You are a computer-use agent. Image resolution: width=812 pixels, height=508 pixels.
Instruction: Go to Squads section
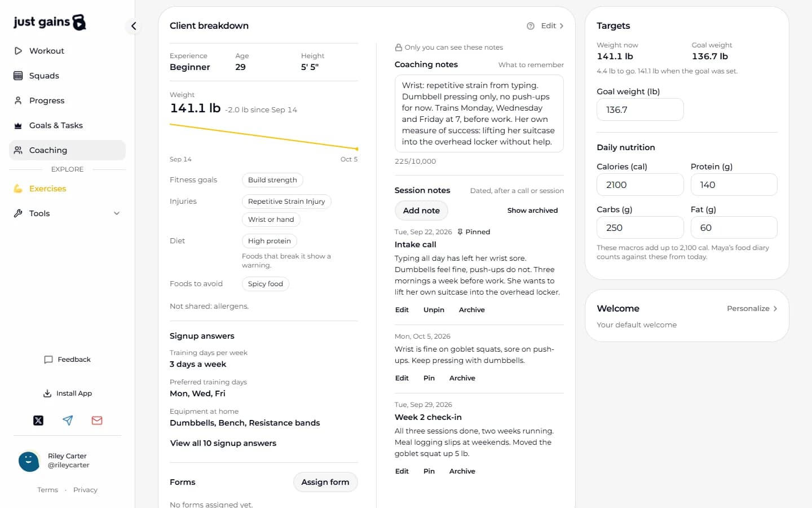(67, 76)
